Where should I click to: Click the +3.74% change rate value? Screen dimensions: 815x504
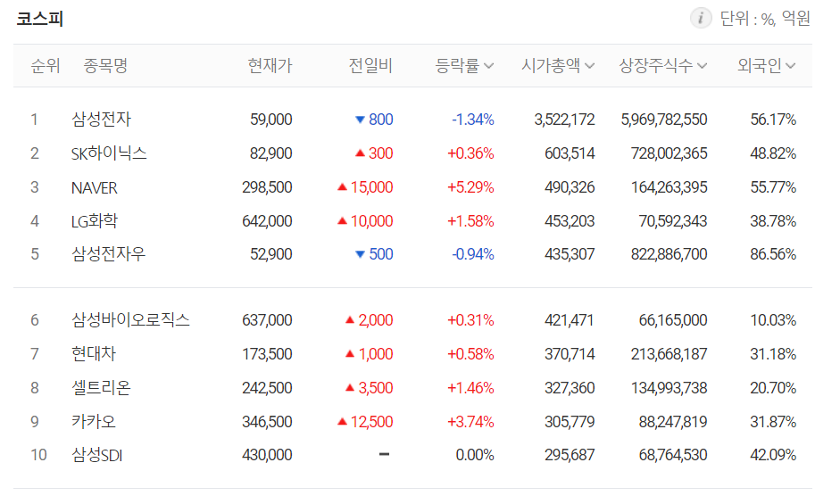[x=470, y=422]
